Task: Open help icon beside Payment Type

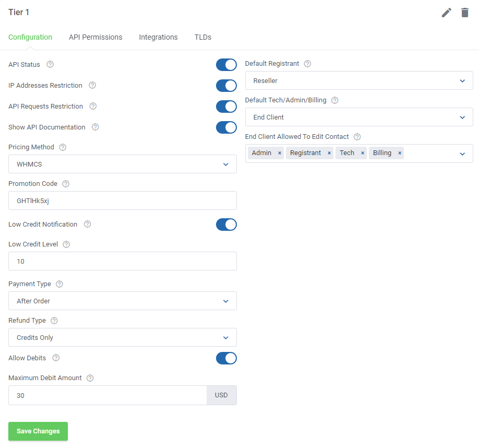Action: [x=59, y=284]
